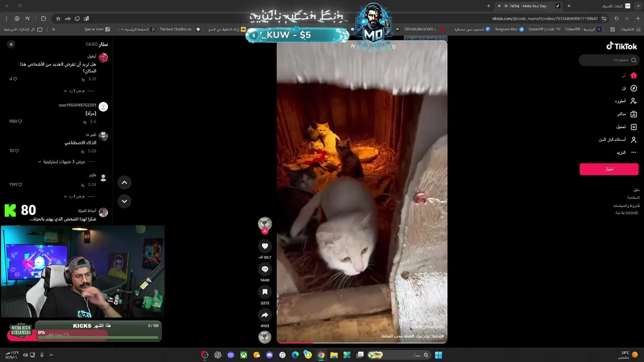Bookmark this page with the star icon
This screenshot has width=644, height=362.
[x=58, y=19]
